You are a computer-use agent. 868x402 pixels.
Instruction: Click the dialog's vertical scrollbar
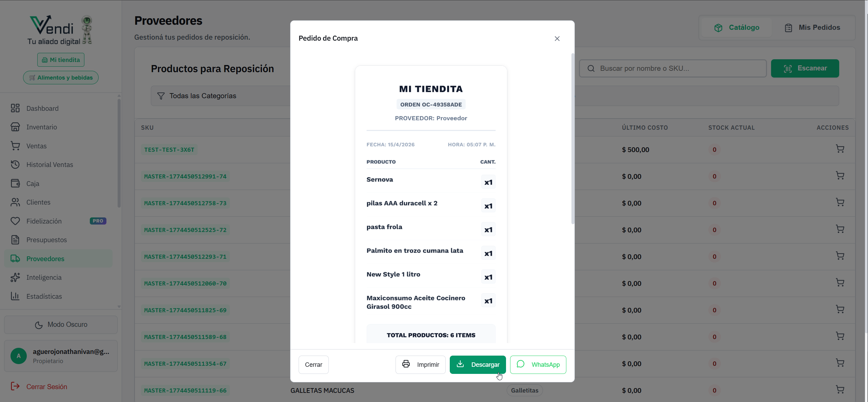coord(573,139)
